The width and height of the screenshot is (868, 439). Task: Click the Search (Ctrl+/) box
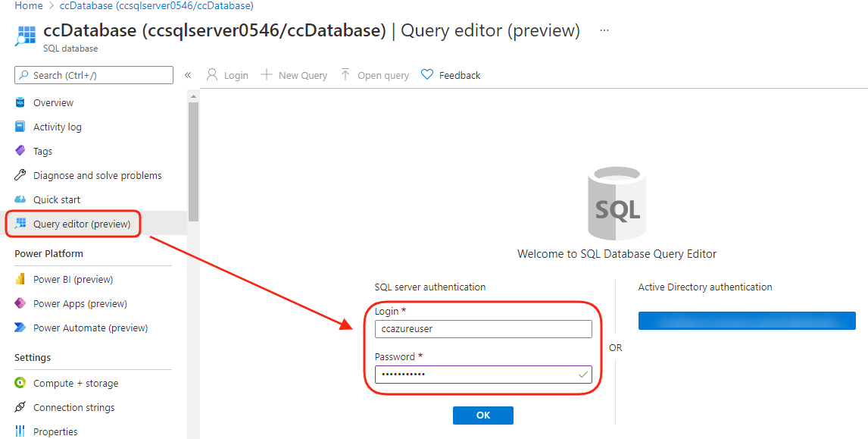[94, 75]
